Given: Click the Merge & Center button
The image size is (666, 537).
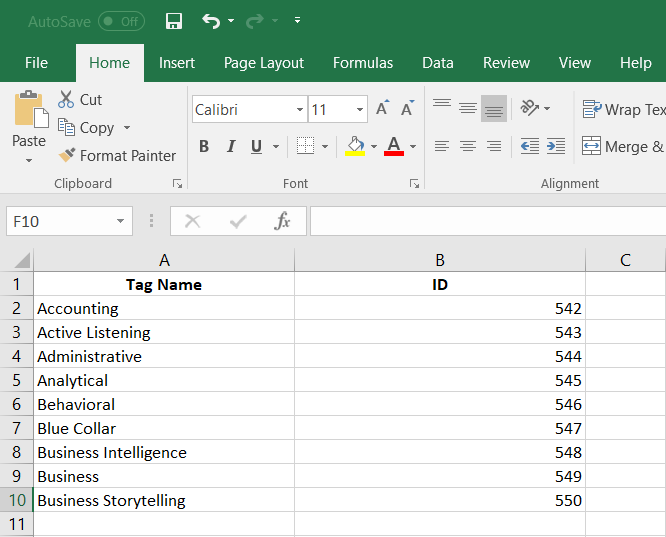Looking at the screenshot, I should (624, 146).
